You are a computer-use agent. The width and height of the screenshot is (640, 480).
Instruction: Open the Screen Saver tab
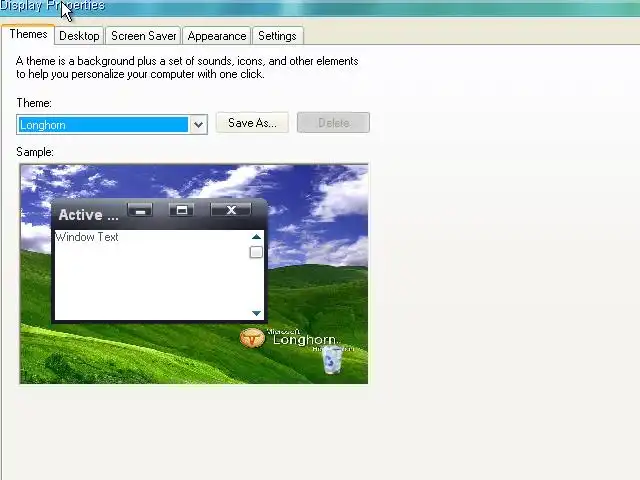143,36
